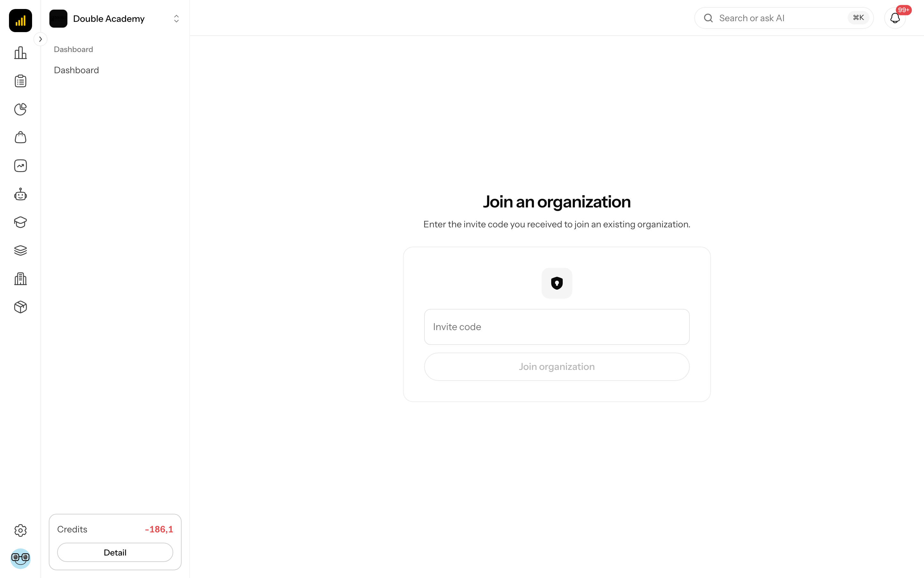Open the robot AI agent icon
Viewport: 924px width, 578px height.
click(x=20, y=194)
